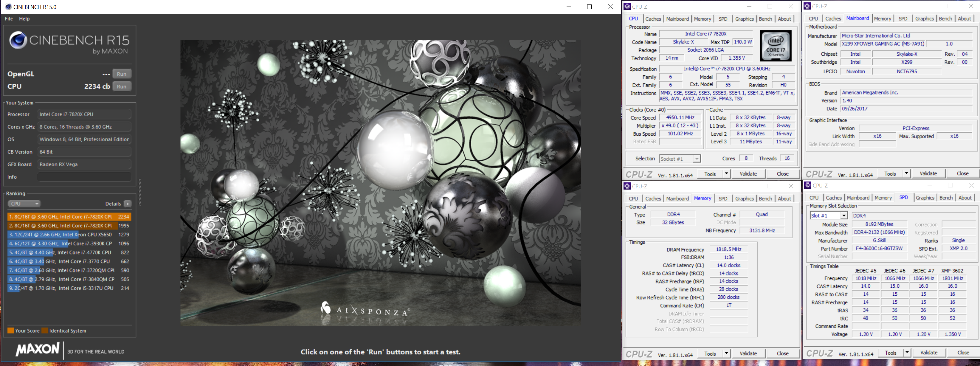The height and width of the screenshot is (366, 980).
Task: Open Graphics tab in CPU-Z CPU window
Action: point(745,19)
